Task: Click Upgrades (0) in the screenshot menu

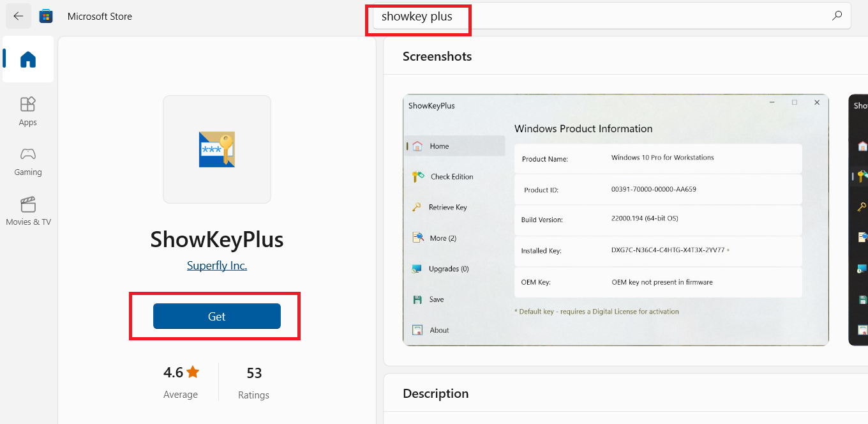Action: (x=449, y=269)
